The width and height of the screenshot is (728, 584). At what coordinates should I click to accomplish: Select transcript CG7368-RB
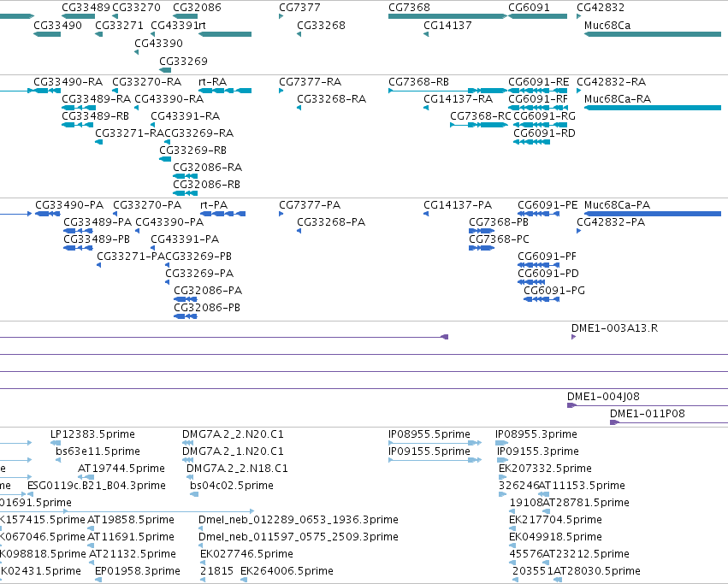pyautogui.click(x=419, y=82)
